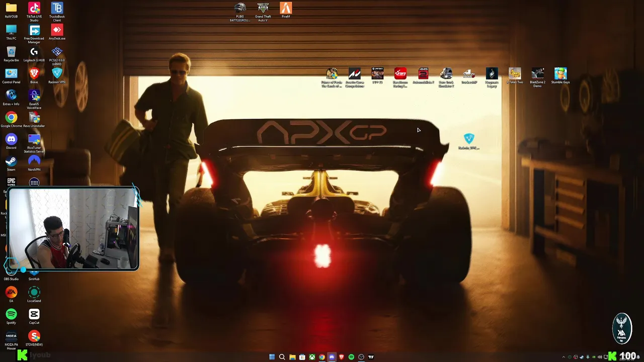644x362 pixels.
Task: Click the webcam overlay thumbnail
Action: 72,229
